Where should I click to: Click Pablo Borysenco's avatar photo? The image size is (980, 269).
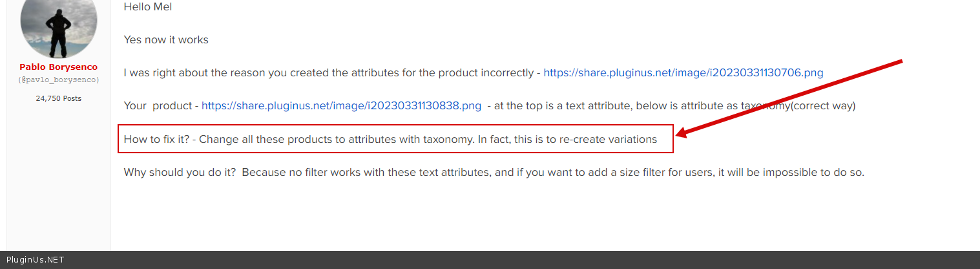coord(59,26)
